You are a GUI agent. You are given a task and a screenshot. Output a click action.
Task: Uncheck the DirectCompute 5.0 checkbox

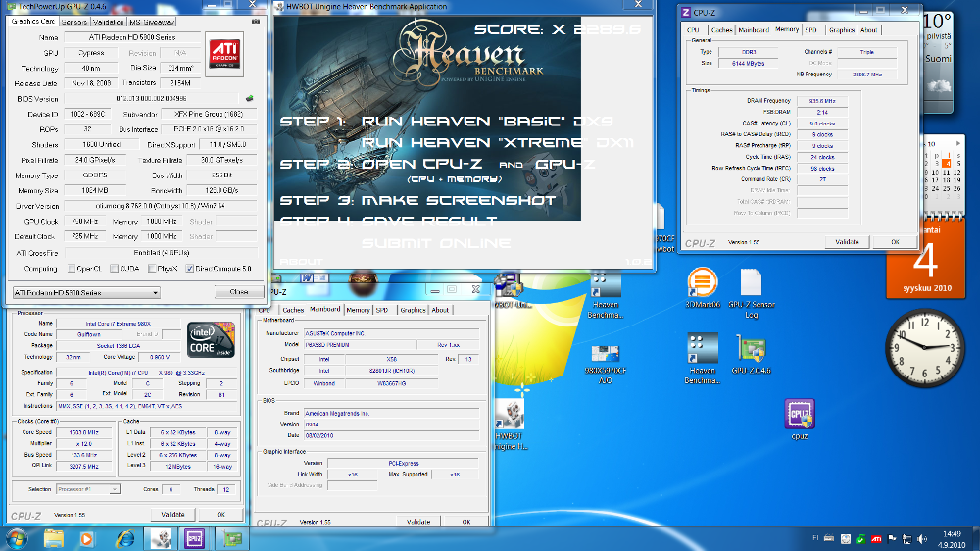189,269
